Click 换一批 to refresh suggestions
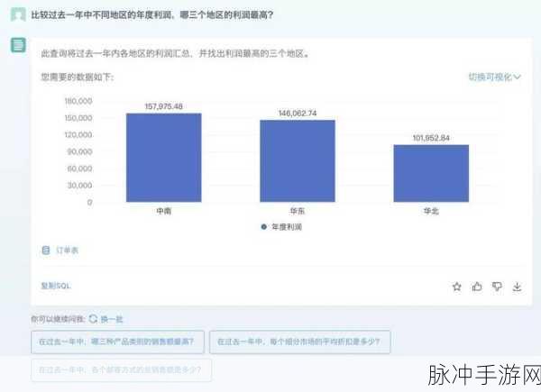541x392 pixels. click(112, 319)
